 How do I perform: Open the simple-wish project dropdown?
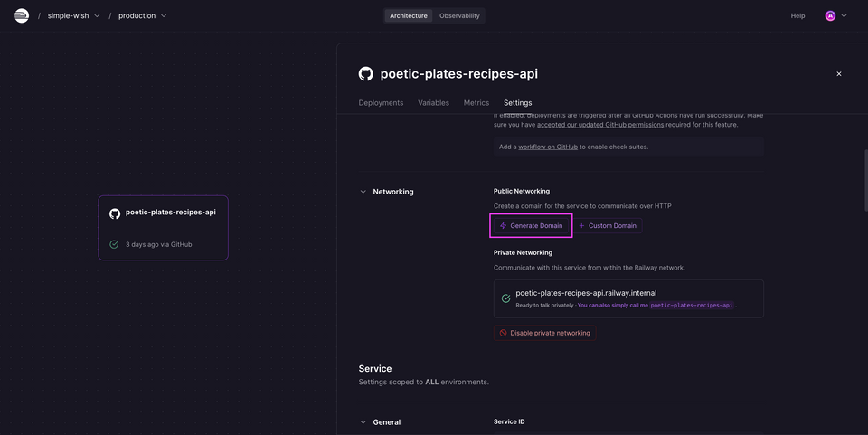[x=73, y=15]
